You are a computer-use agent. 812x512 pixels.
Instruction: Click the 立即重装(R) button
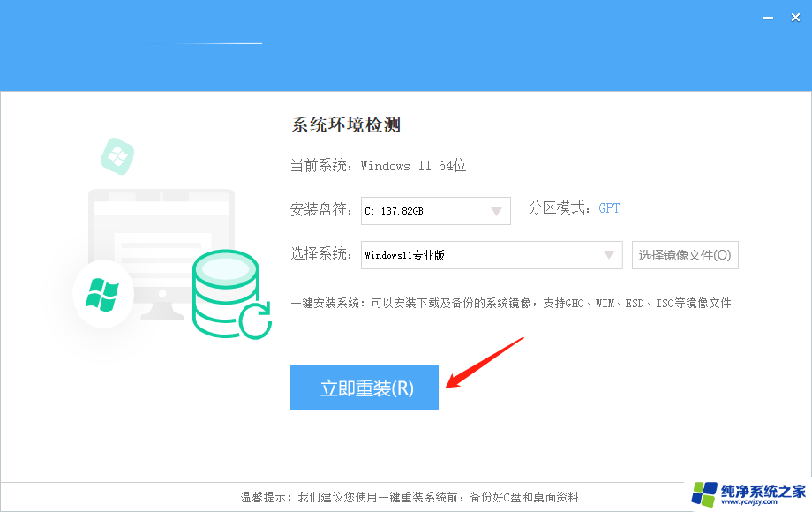[x=364, y=388]
